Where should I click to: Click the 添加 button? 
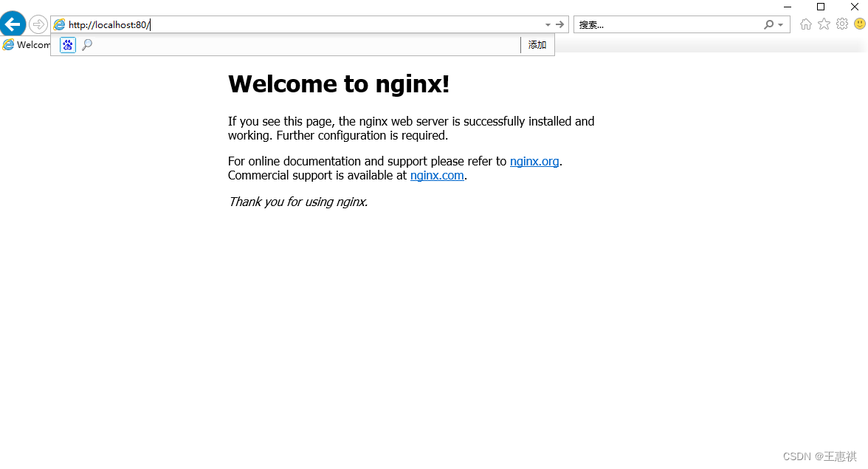click(537, 44)
